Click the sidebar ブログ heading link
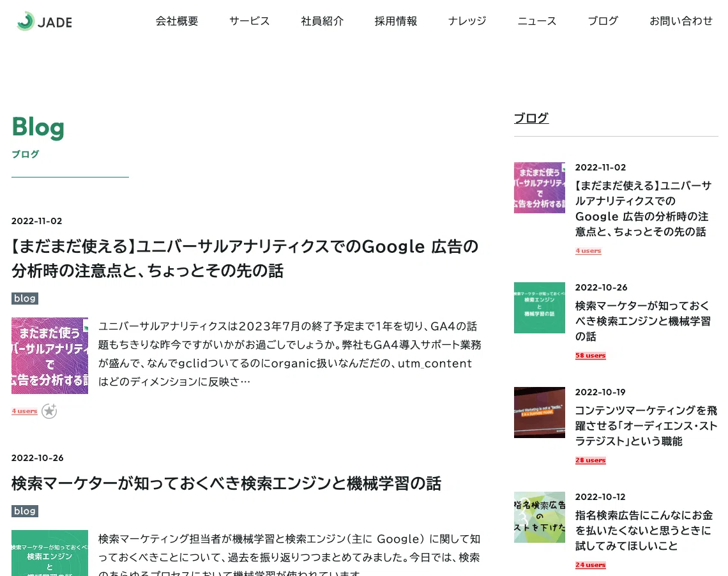Image resolution: width=728 pixels, height=576 pixels. click(531, 118)
